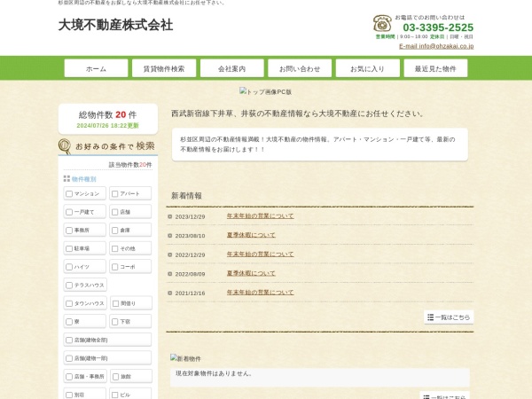
Task: Open the 2021/12/16 年末年始の営業について notice
Action: click(260, 292)
